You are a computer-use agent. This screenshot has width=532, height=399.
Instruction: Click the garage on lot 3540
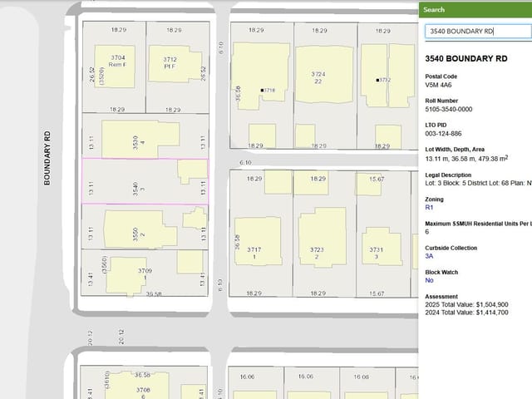(192, 172)
